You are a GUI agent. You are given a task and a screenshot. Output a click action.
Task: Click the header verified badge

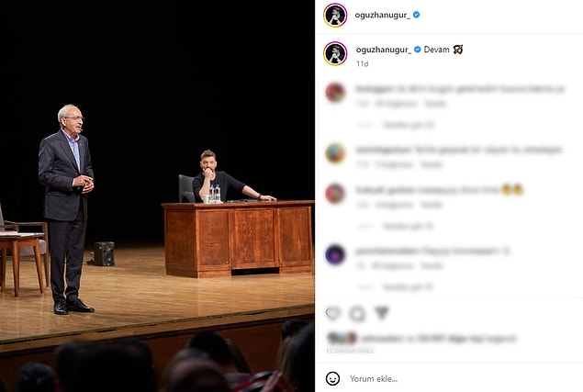417,15
